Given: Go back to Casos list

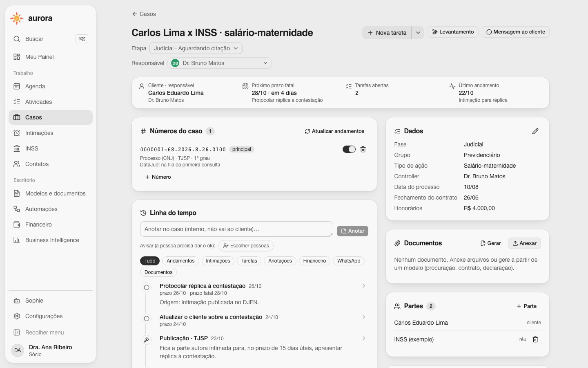Looking at the screenshot, I should (144, 14).
